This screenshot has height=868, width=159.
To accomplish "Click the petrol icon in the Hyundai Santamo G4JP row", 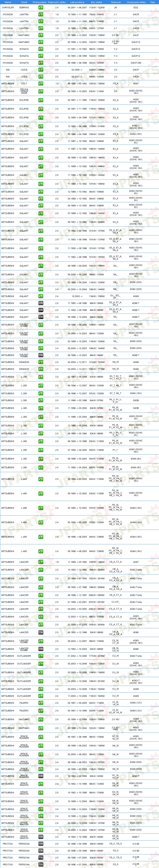I will tap(40, 35).
